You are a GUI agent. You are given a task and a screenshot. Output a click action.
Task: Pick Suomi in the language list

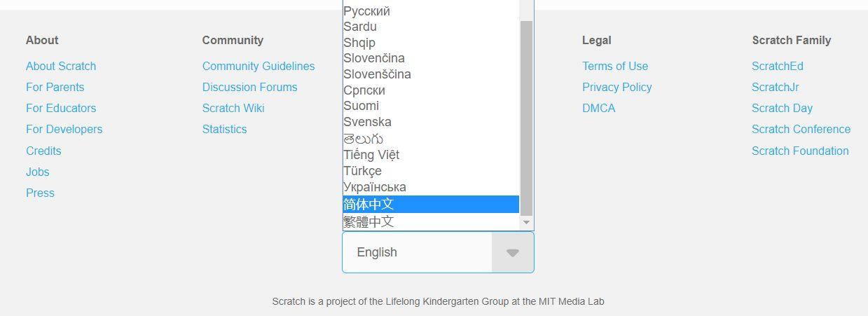[361, 106]
